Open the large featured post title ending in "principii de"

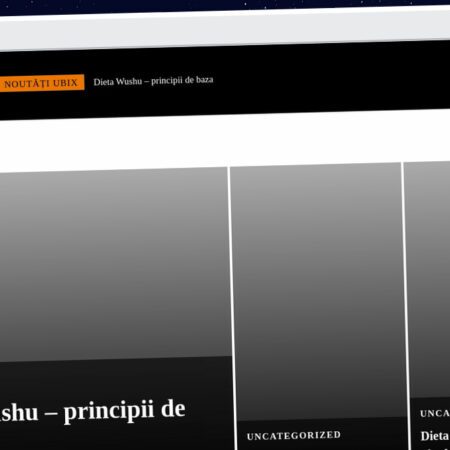click(x=92, y=412)
